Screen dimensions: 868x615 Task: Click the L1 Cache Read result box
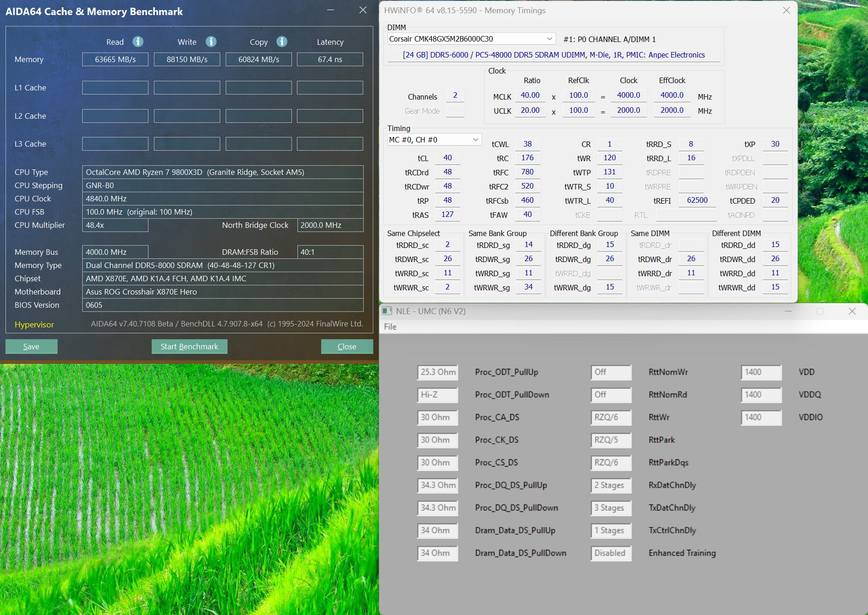(x=115, y=88)
